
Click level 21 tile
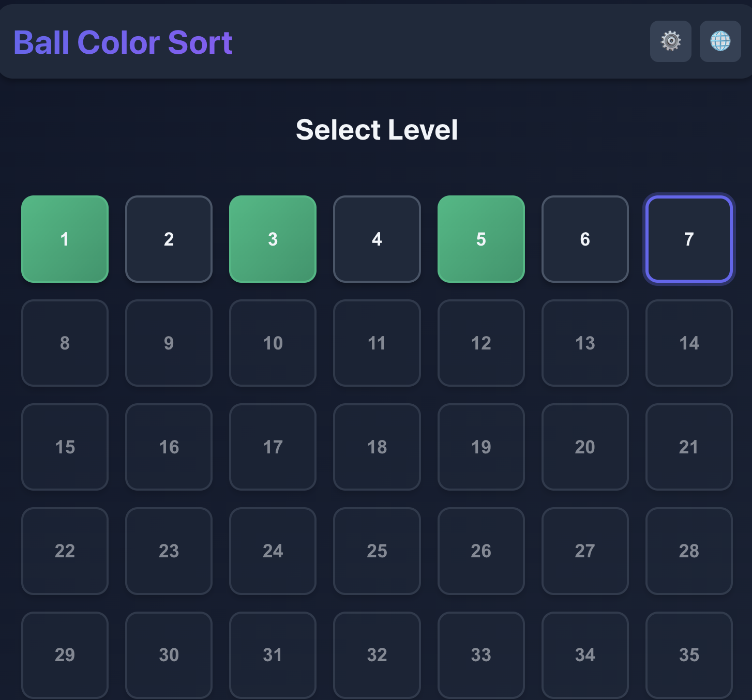coord(689,447)
